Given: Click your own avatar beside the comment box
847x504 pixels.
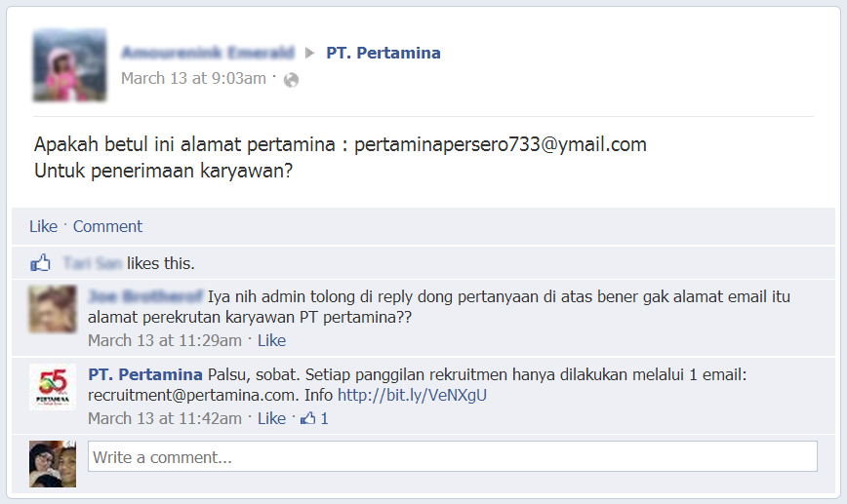Looking at the screenshot, I should point(53,464).
